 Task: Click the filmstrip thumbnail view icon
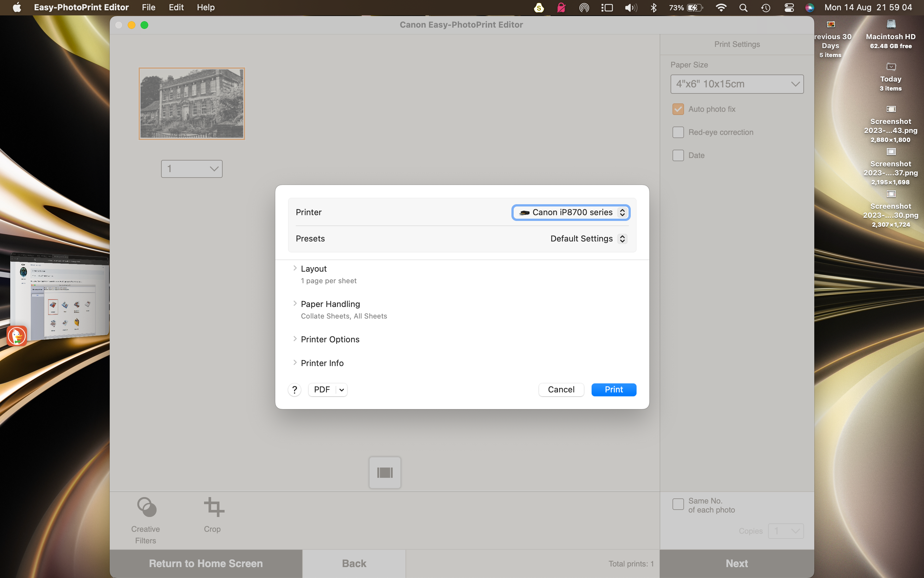click(385, 472)
